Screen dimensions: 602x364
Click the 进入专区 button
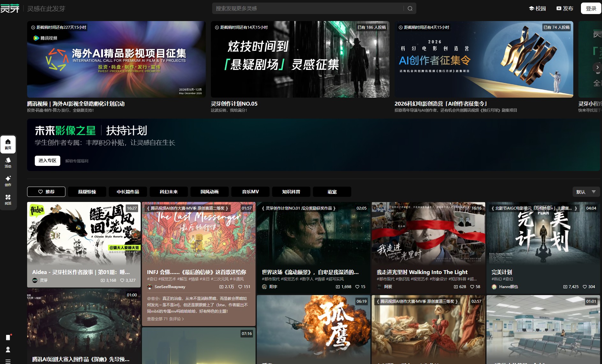pos(48,161)
